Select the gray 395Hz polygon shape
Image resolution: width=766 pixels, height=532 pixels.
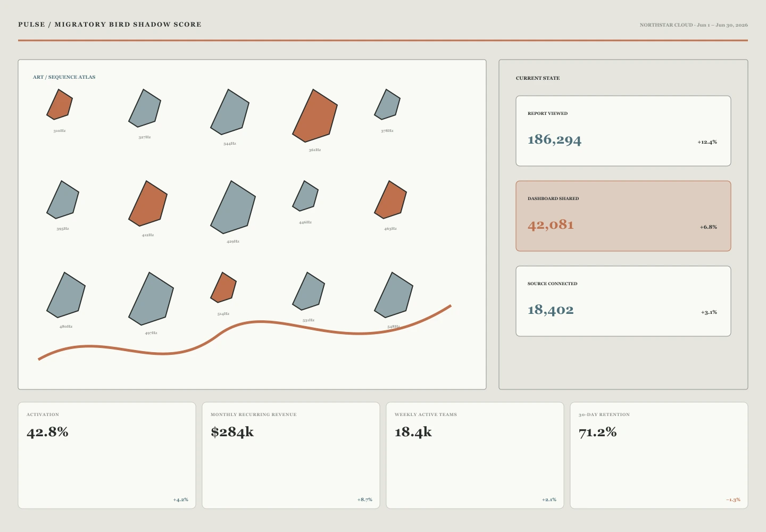(x=63, y=199)
